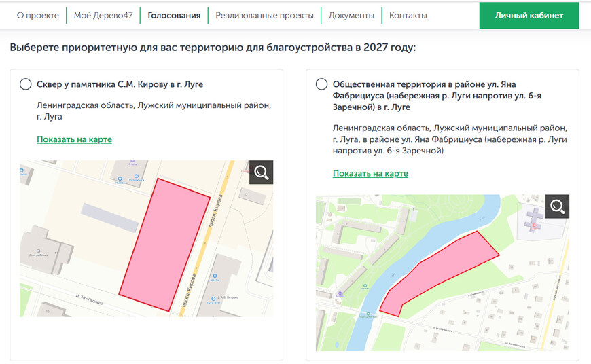Navigate to Моё Дерево47
591x364 pixels.
pos(103,15)
